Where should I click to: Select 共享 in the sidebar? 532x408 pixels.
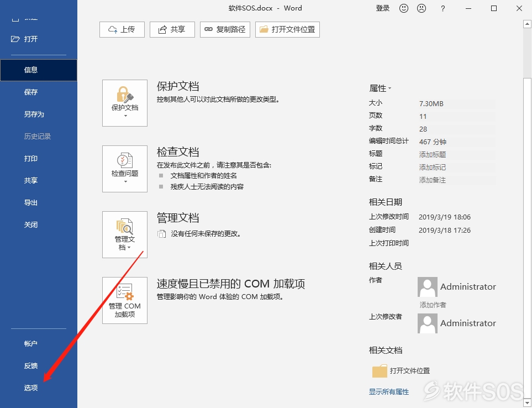pos(39,181)
